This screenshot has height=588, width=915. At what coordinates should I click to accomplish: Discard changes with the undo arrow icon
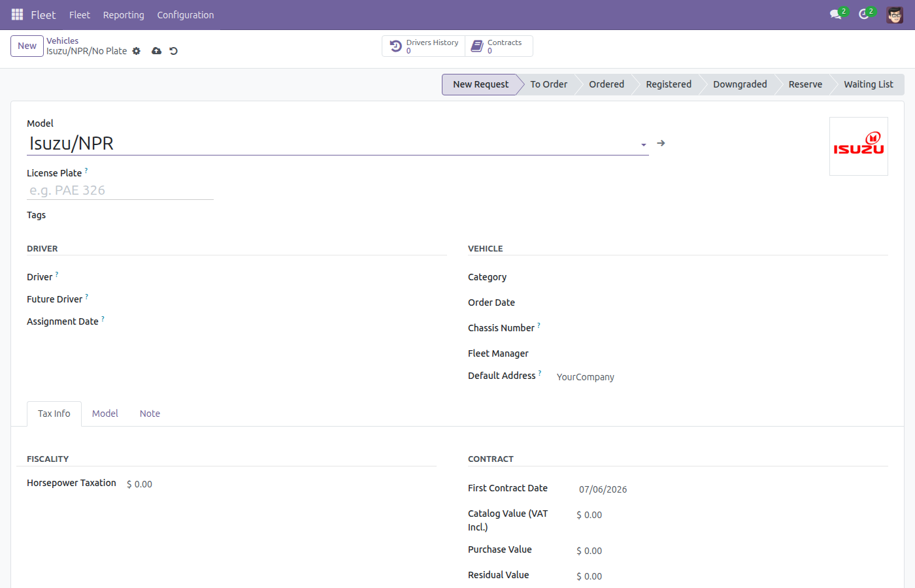click(174, 51)
